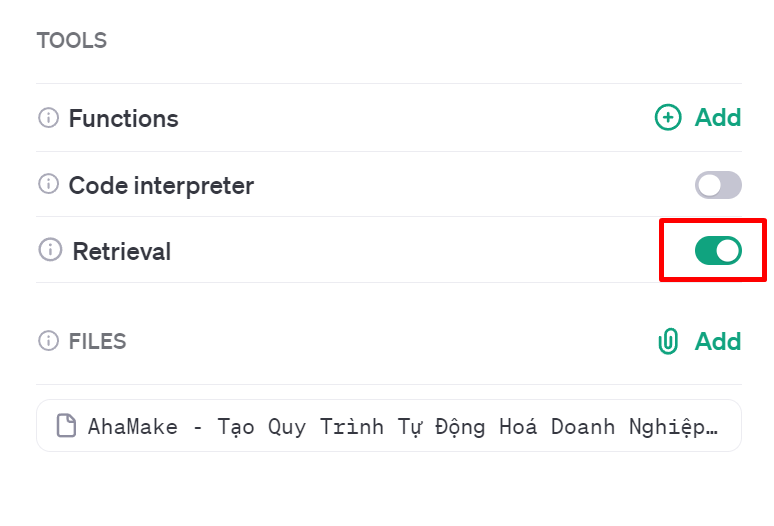
Task: Click the info icon beside Retrieval
Action: pyautogui.click(x=50, y=250)
